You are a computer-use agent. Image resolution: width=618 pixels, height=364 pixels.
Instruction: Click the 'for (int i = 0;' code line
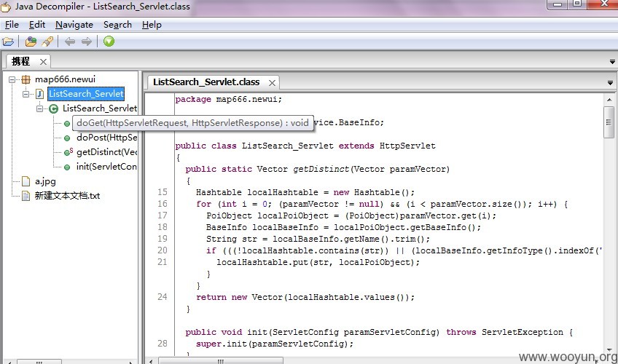pos(382,205)
